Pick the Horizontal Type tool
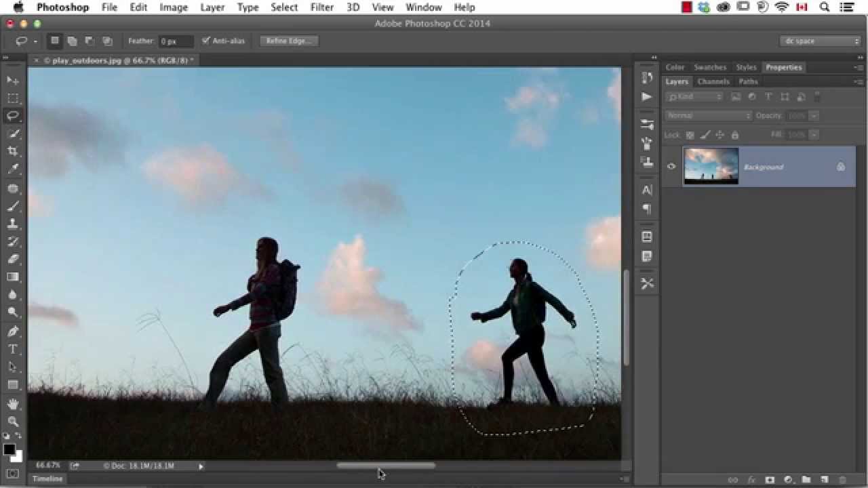 pos(13,349)
